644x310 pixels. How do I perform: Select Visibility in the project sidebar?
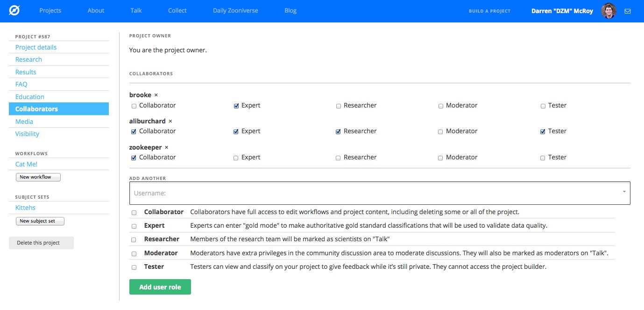pos(27,134)
